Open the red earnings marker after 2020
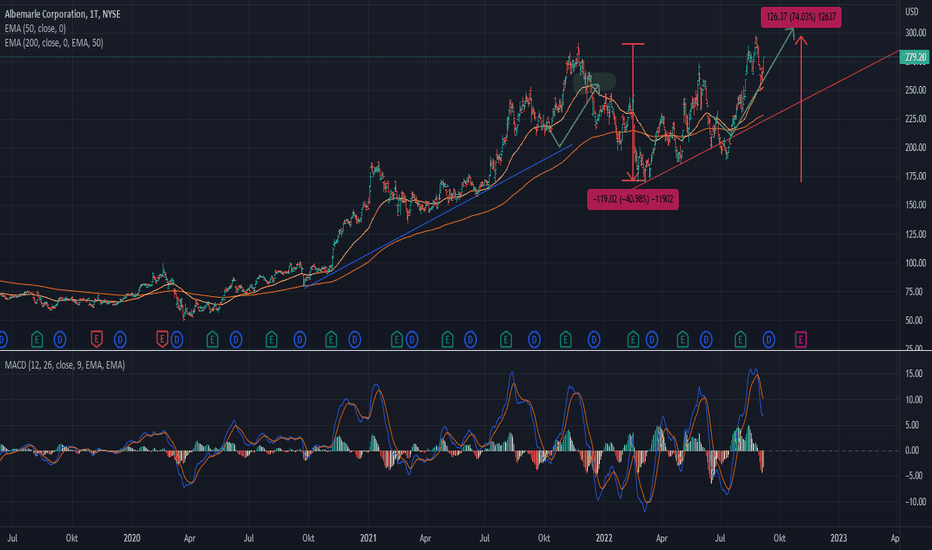The image size is (932, 550). pos(162,340)
